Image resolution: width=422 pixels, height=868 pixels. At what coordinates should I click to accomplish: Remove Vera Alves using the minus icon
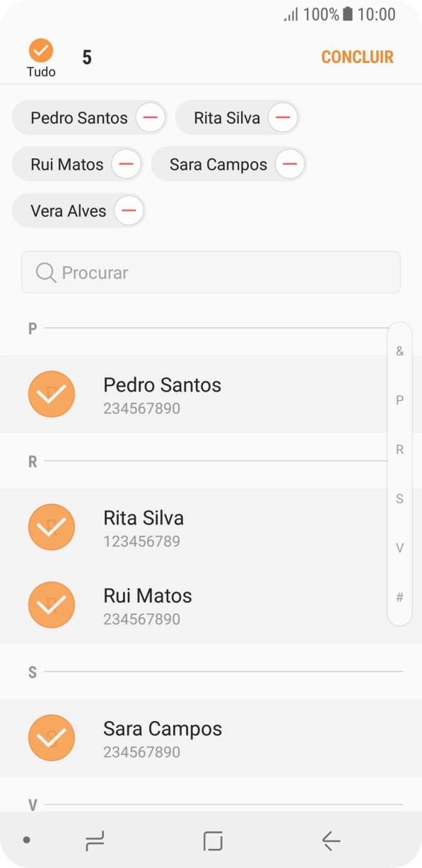[128, 210]
